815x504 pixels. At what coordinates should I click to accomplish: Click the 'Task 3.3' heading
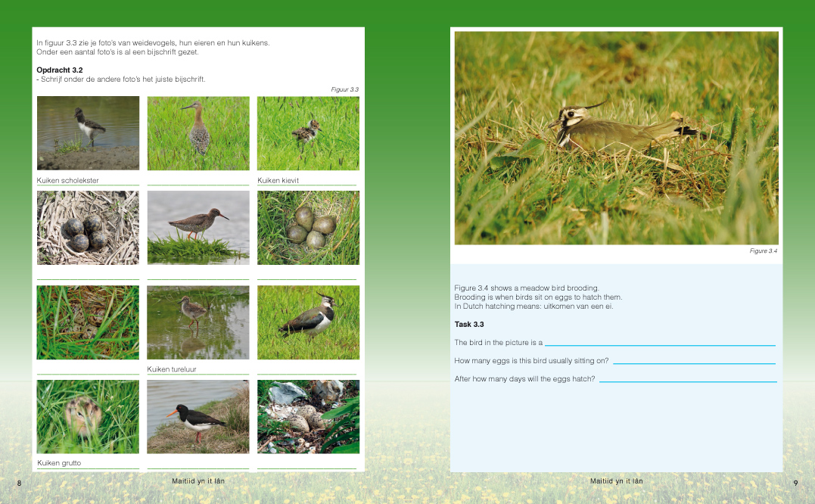[469, 324]
